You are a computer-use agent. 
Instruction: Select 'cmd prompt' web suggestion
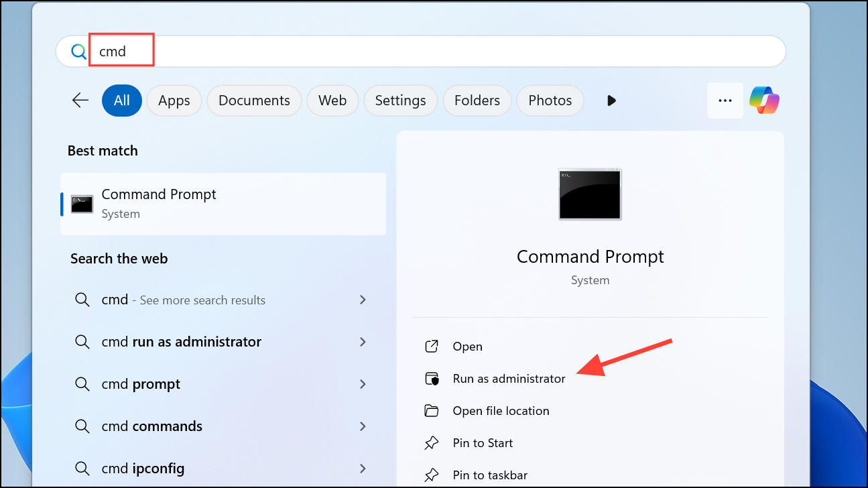pyautogui.click(x=223, y=384)
